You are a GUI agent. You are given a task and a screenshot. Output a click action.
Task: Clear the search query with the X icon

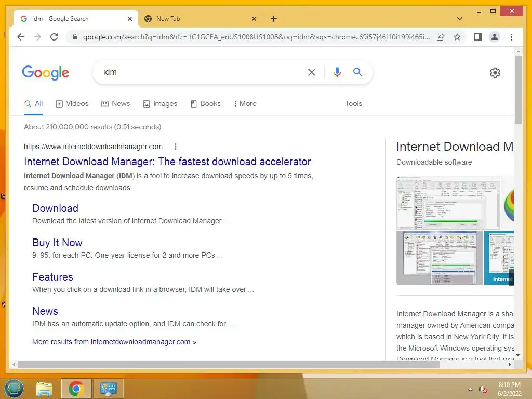click(312, 72)
